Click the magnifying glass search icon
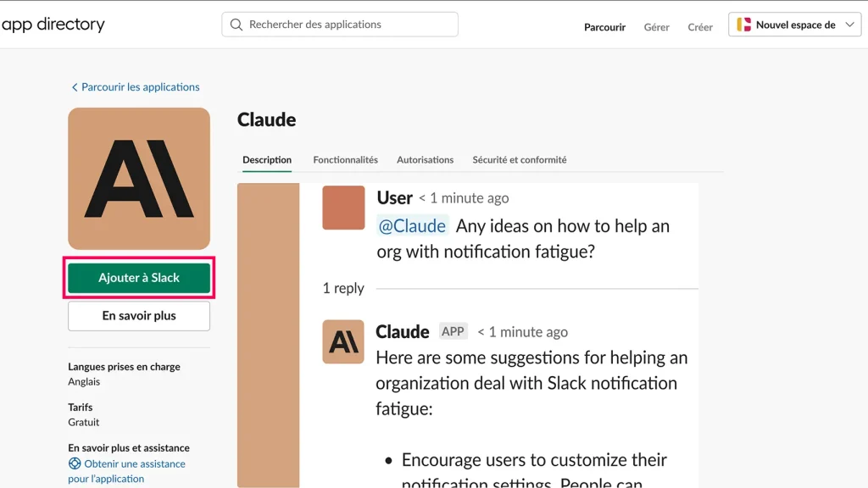This screenshot has width=868, height=488. pyautogui.click(x=236, y=24)
